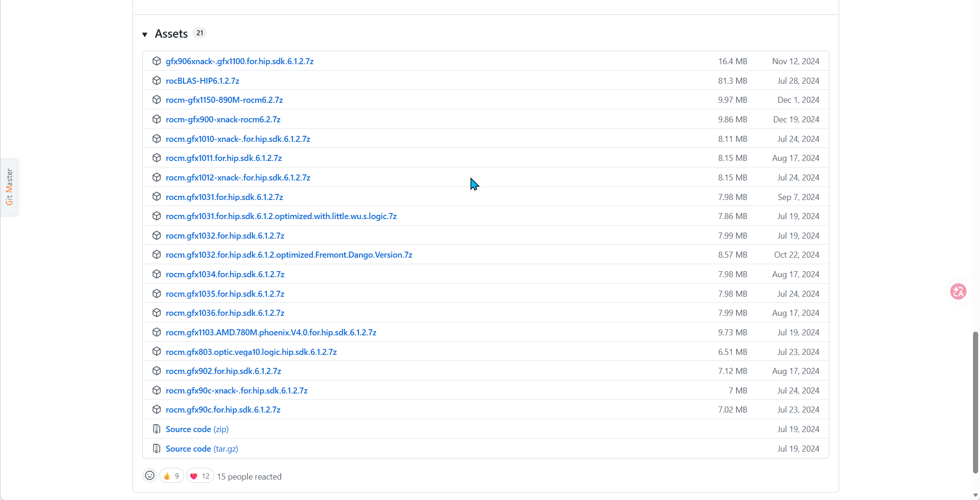Click package icon beside rocm.gfx1034 file
Viewport: 980px width, 500px height.
[x=157, y=274]
